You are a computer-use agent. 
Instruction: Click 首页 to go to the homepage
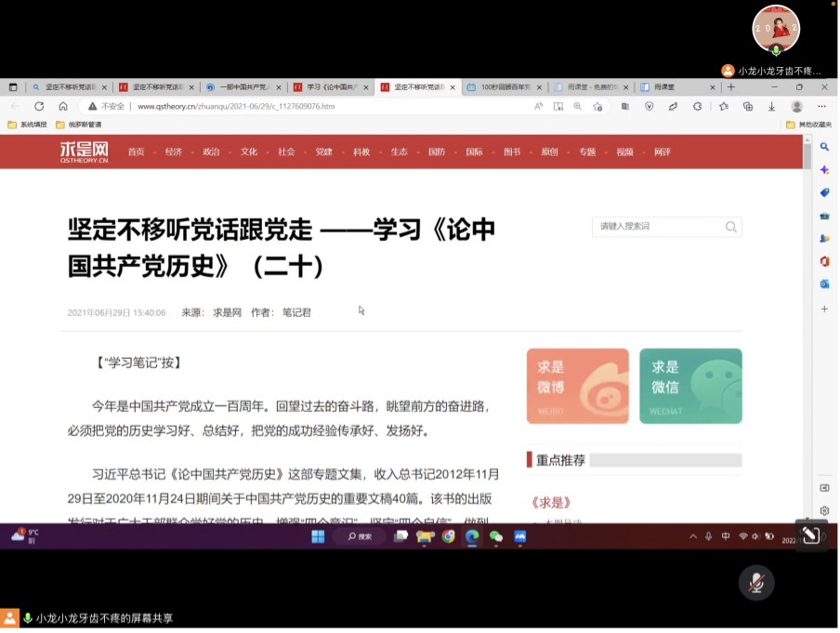pos(137,151)
